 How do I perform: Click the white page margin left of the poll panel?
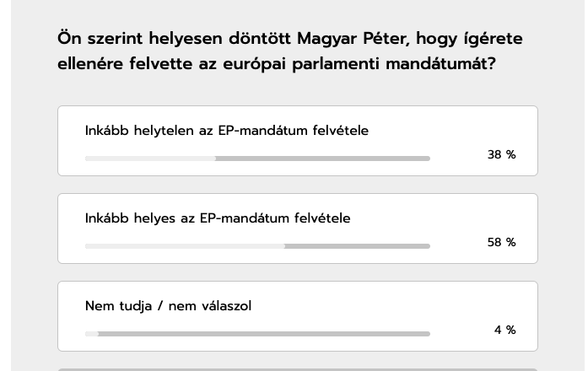tap(5, 185)
